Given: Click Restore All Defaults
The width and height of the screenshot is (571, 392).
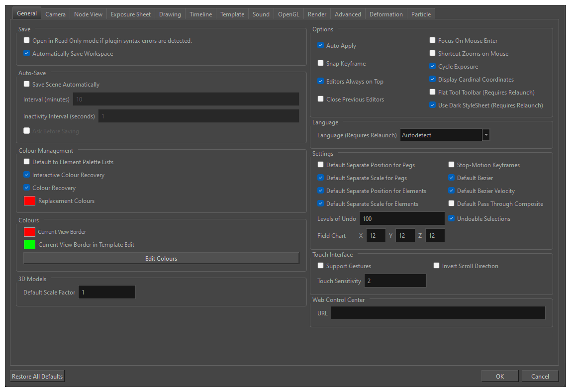Looking at the screenshot, I should [x=36, y=376].
